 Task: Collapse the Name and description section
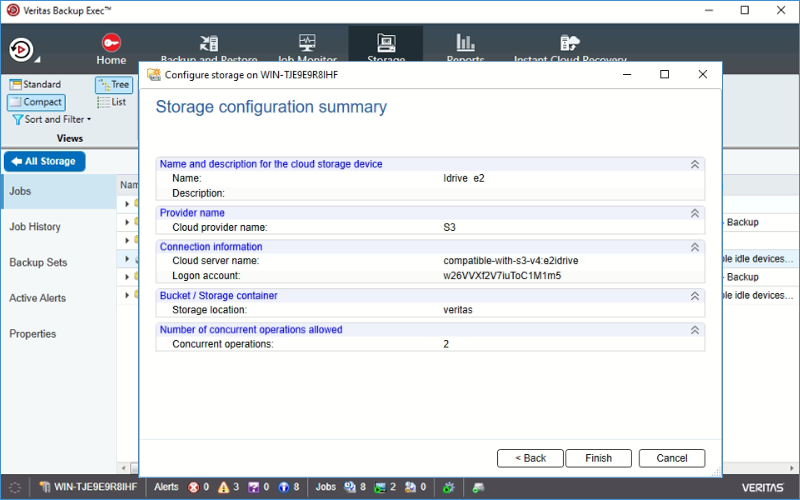click(x=694, y=164)
